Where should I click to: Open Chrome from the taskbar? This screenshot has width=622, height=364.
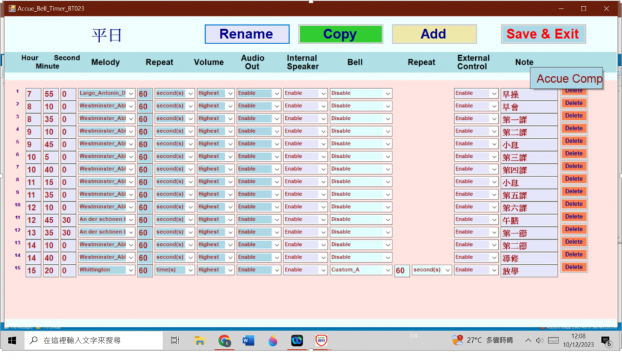(x=225, y=340)
